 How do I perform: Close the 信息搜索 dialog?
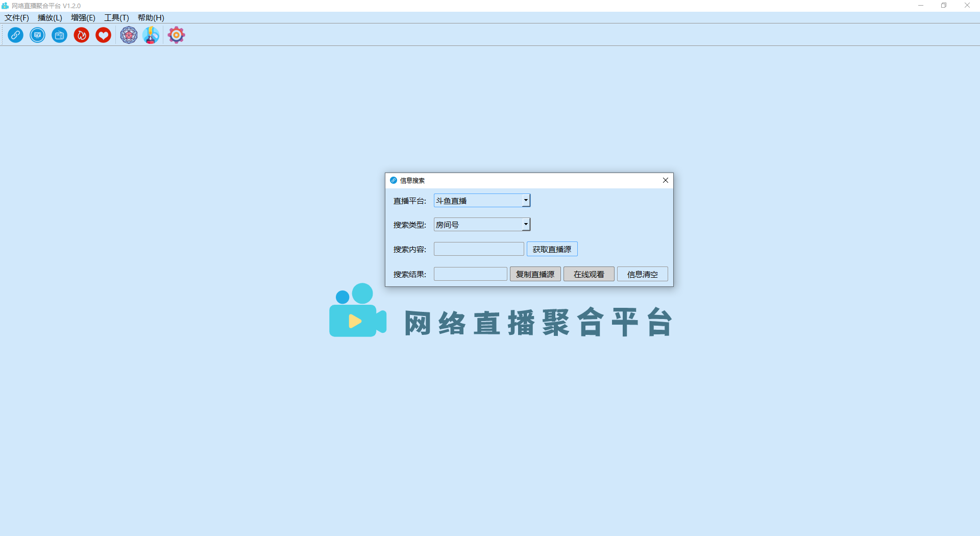[x=665, y=180]
